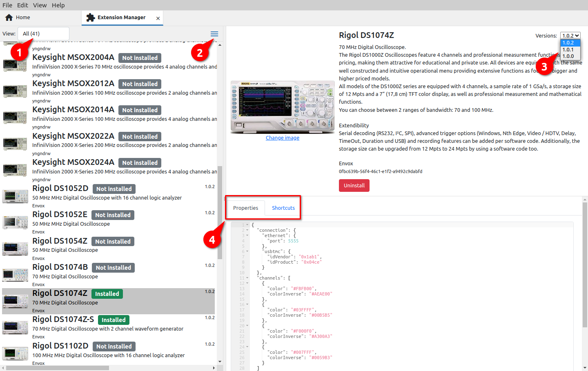Image resolution: width=588 pixels, height=371 pixels.
Task: Click the Keysight MSOX2024A title
Action: (73, 162)
